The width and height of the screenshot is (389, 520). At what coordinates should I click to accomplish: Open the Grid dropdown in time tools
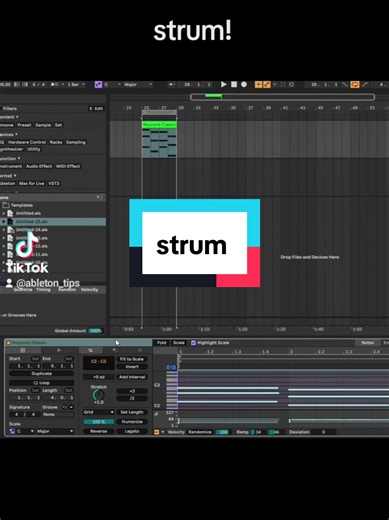pos(98,412)
